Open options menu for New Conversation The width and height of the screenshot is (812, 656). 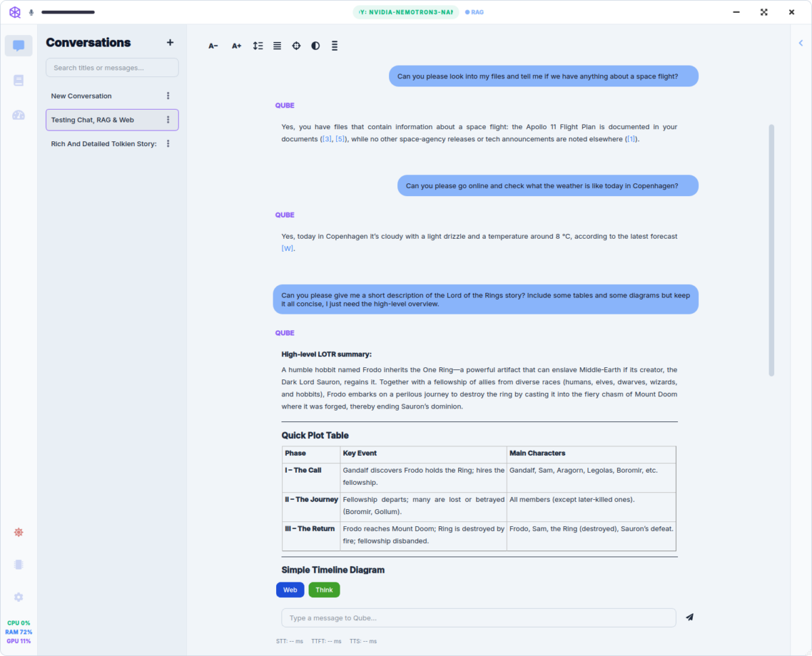(168, 96)
